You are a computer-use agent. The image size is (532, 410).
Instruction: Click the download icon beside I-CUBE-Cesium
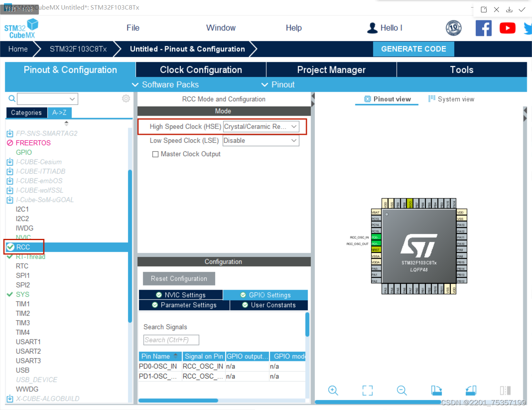pos(10,162)
